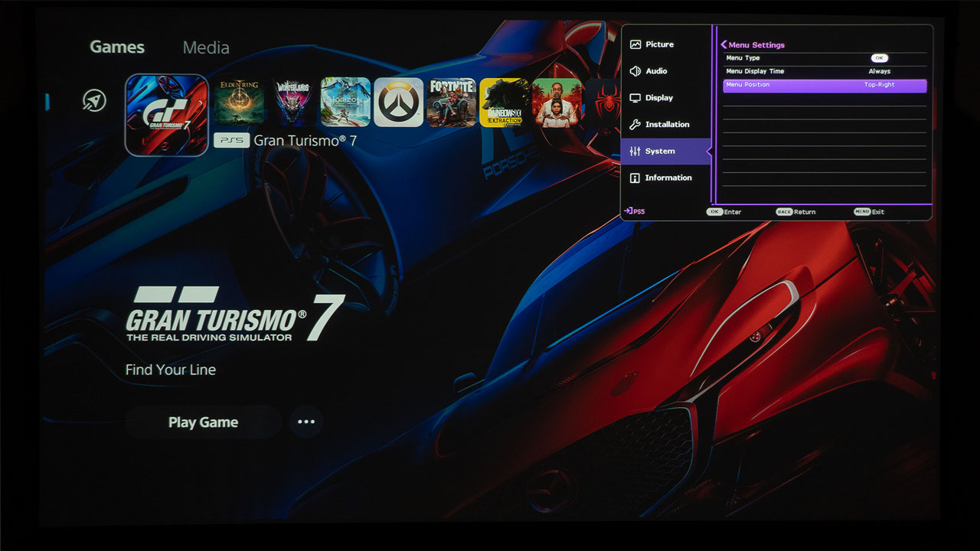Viewport: 980px width, 551px height.
Task: Open the Explore compass icon
Action: (95, 100)
